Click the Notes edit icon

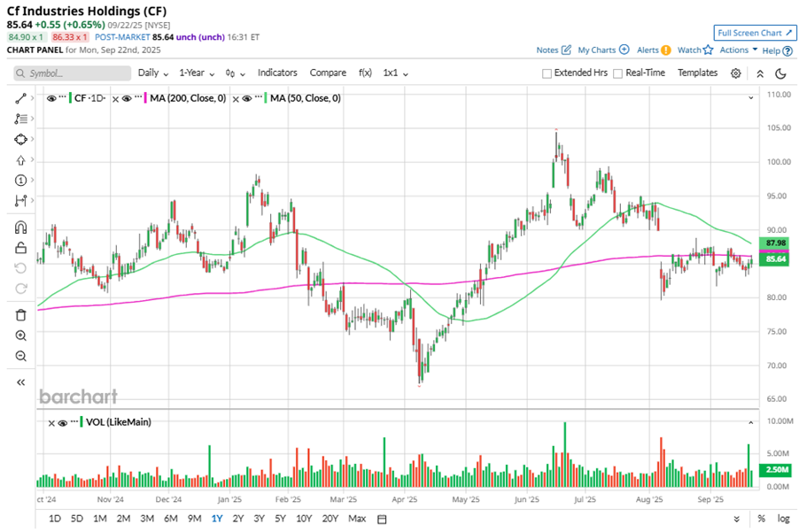pos(566,50)
